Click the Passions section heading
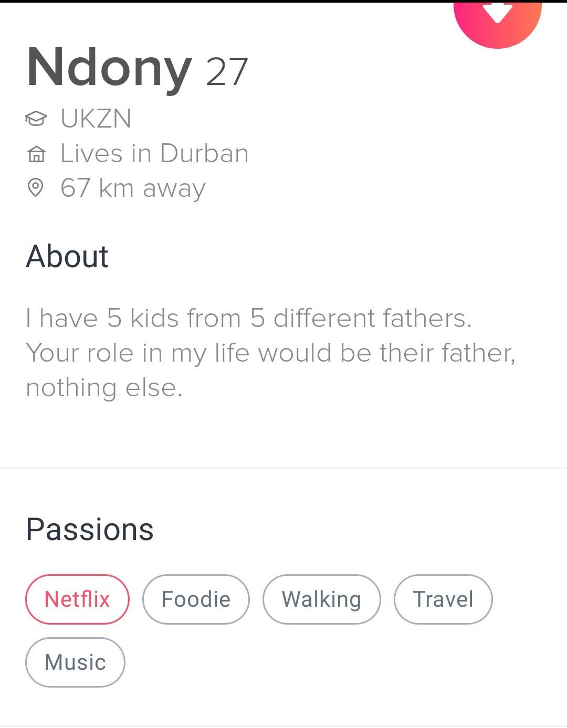 (90, 529)
